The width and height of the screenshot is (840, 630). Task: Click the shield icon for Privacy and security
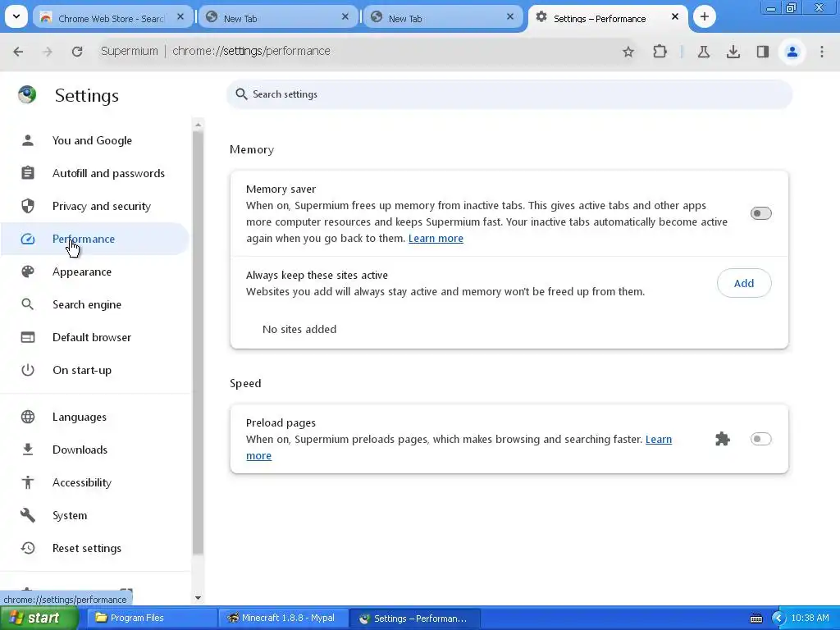coord(27,206)
